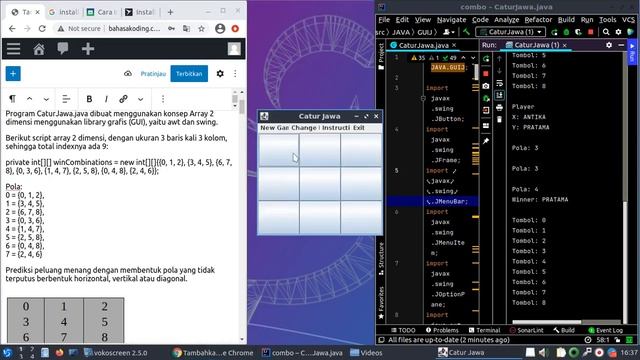This screenshot has width=640, height=360.
Task: Click the Chrome address bar URL
Action: tap(134, 29)
